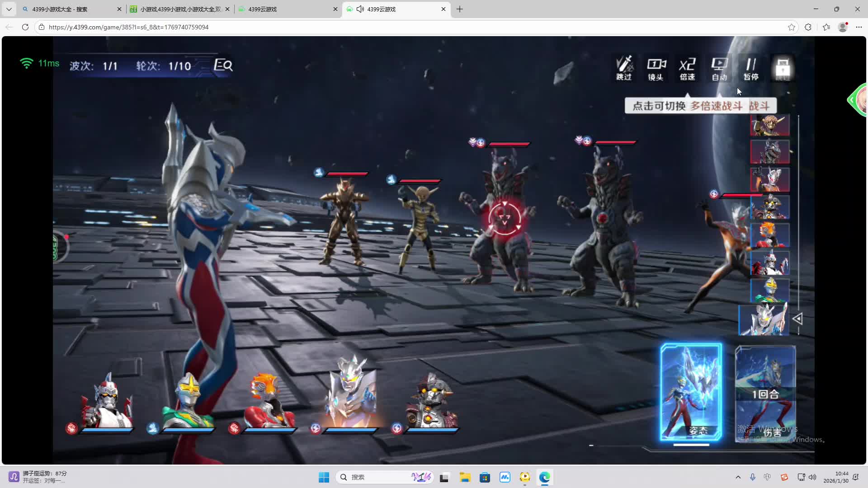Pause the battle with 暂停
The image size is (868, 488).
tap(751, 68)
